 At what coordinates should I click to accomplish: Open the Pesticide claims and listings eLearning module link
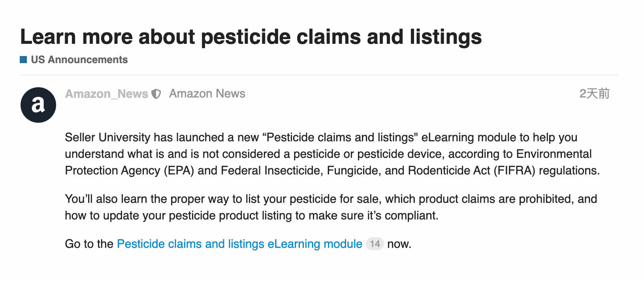pyautogui.click(x=239, y=244)
